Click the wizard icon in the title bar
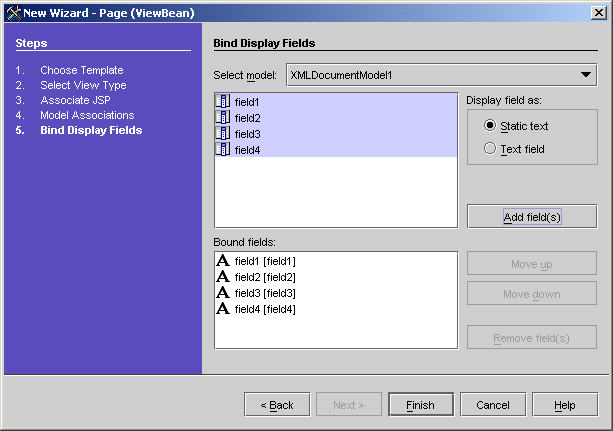The height and width of the screenshot is (431, 613). coord(14,13)
